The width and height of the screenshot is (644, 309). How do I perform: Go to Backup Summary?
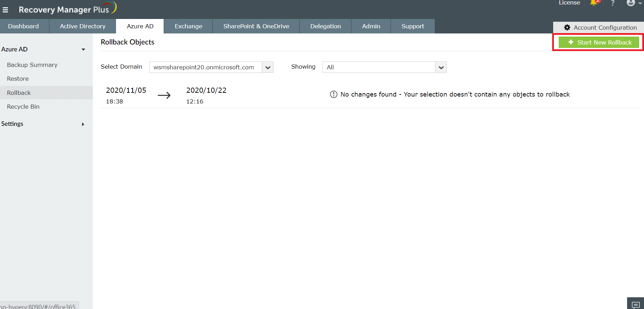[x=32, y=65]
